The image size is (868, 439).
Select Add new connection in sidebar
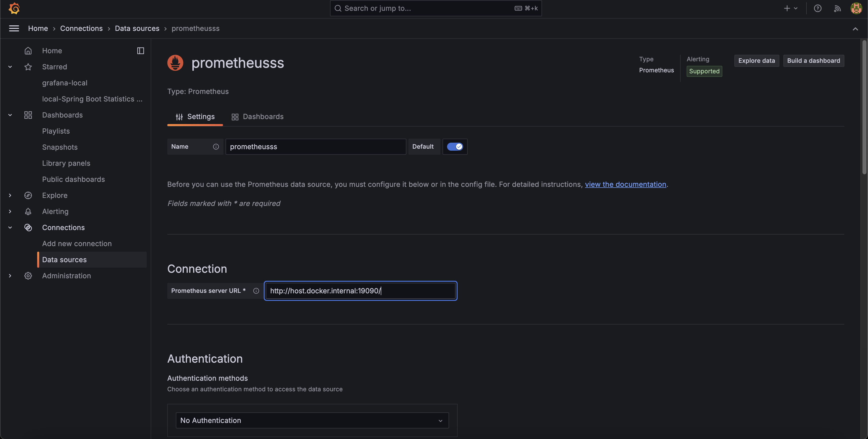point(77,244)
